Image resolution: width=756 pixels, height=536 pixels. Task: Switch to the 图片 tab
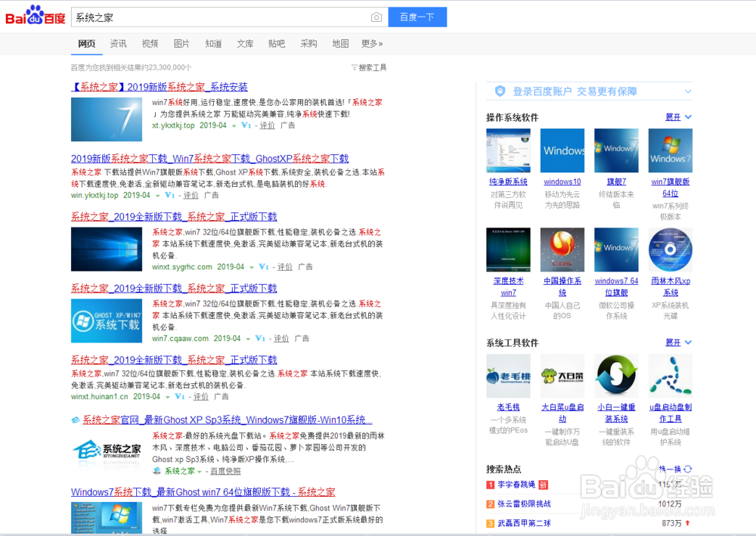[x=181, y=43]
